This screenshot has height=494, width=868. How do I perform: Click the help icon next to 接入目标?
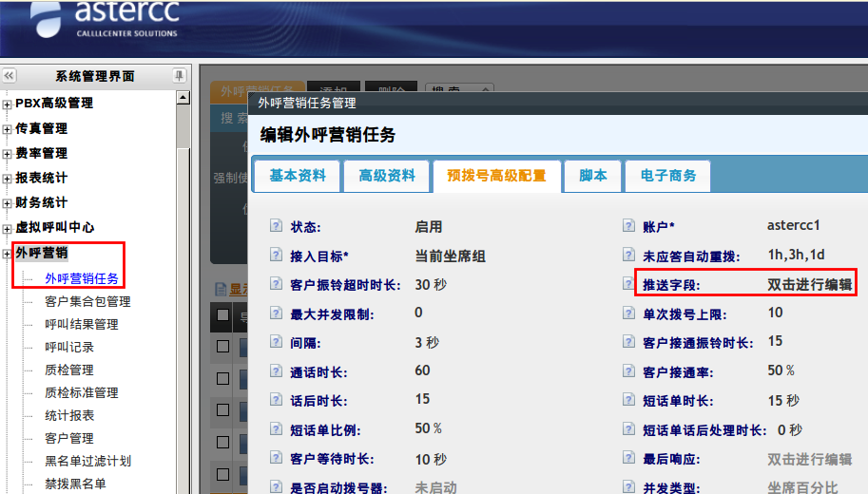277,256
